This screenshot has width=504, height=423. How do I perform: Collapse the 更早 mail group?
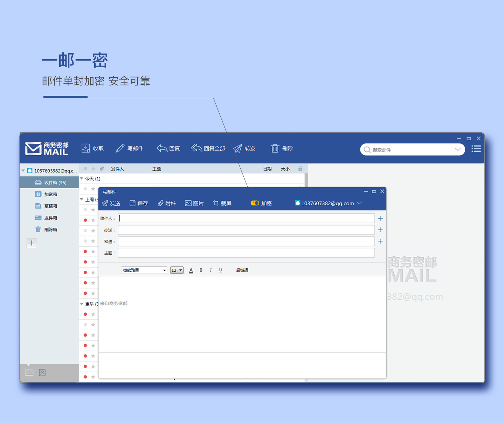tap(82, 304)
